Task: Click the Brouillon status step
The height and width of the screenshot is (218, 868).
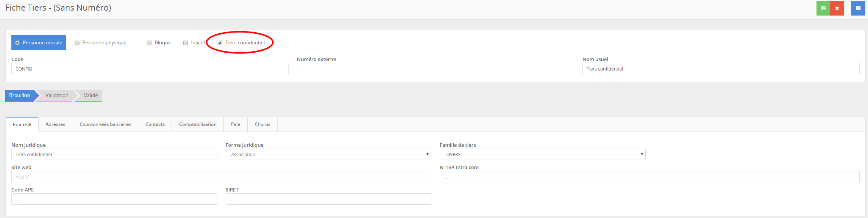Action: 20,95
